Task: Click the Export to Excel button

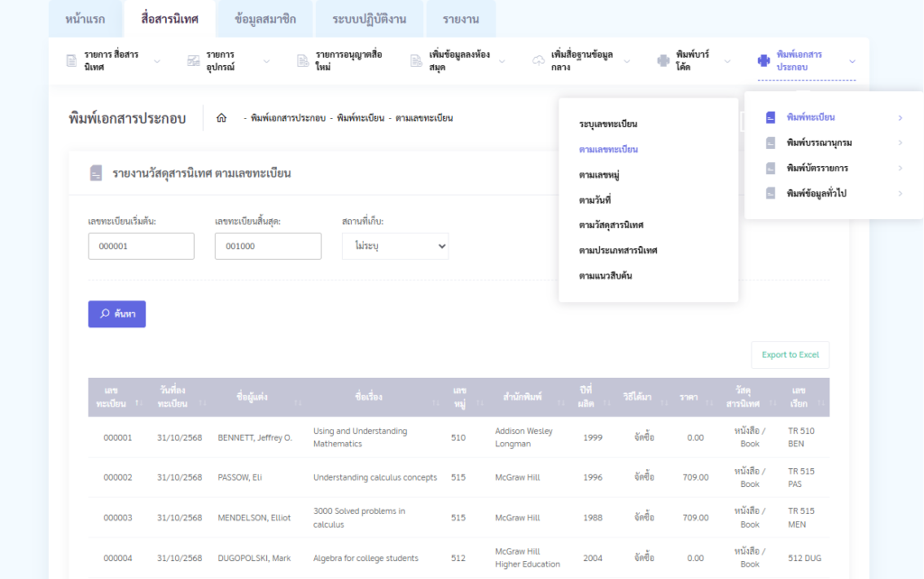Action: click(x=790, y=354)
